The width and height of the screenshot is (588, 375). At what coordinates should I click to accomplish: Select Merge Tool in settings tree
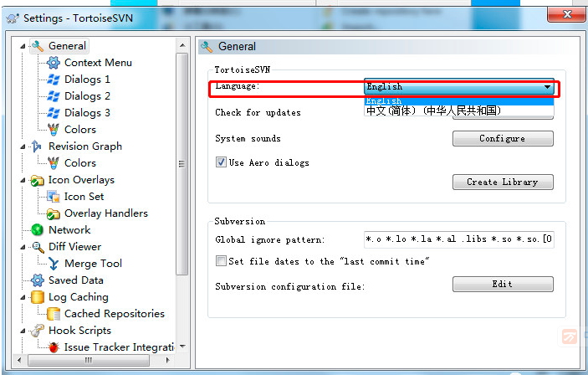(93, 264)
